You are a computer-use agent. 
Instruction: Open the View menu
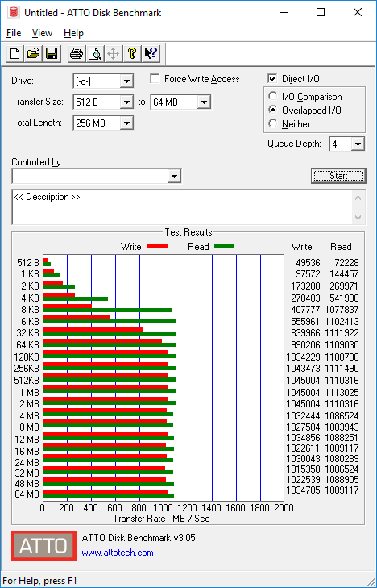42,33
